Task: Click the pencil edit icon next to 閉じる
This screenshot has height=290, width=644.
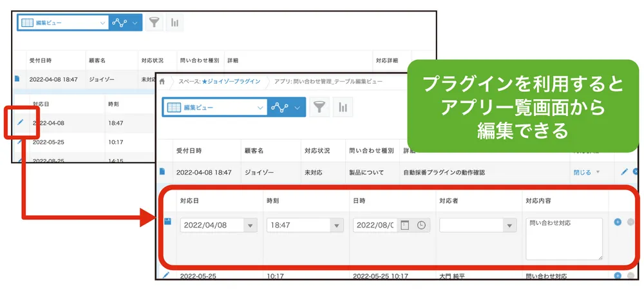Action: click(x=624, y=171)
